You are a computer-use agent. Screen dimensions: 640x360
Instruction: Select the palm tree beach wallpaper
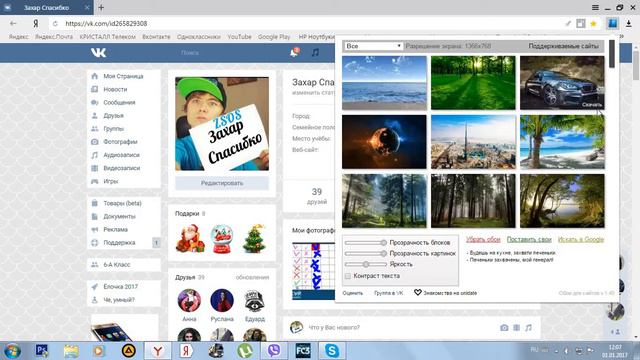click(562, 142)
